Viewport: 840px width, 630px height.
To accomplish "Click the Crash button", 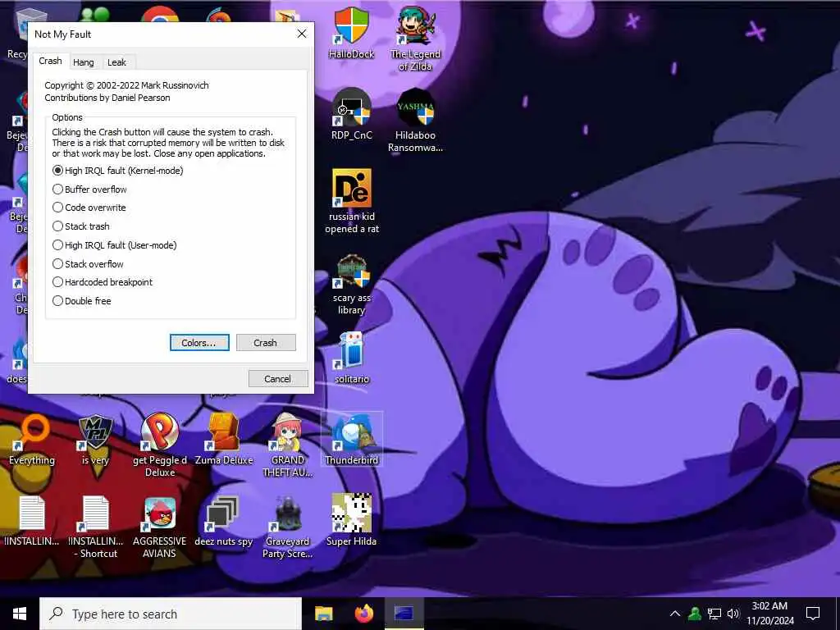I will pos(266,343).
